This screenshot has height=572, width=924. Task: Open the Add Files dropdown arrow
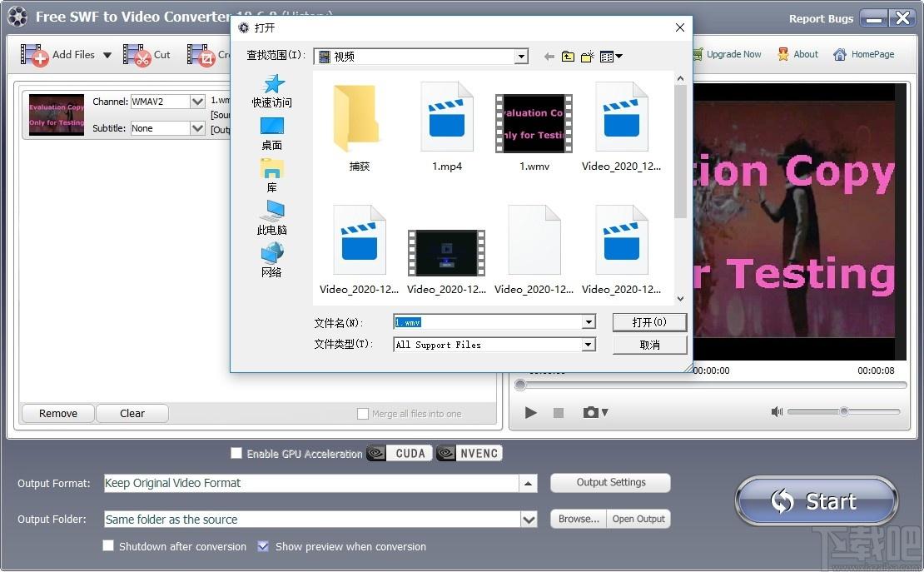[107, 56]
